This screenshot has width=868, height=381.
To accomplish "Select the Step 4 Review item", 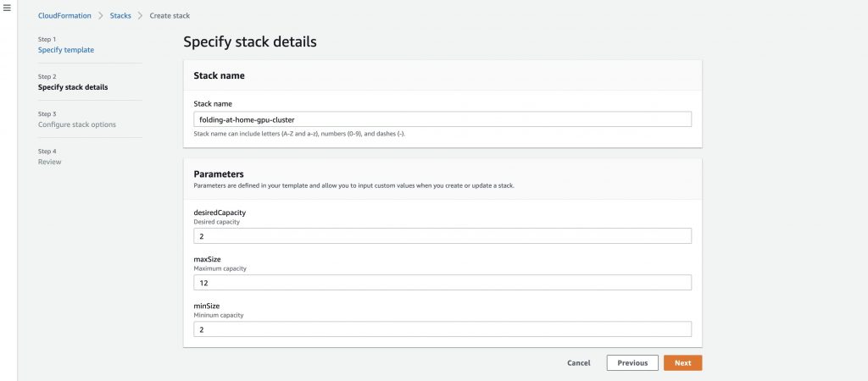I will (49, 162).
